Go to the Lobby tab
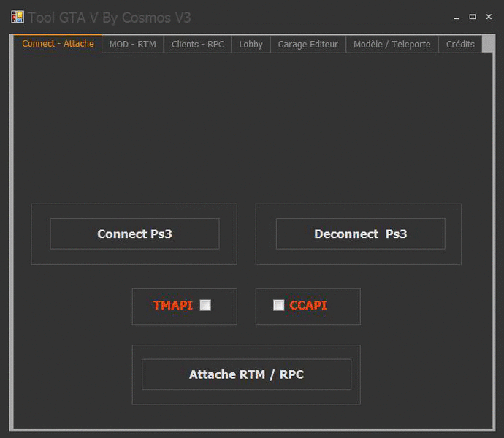 coord(251,44)
